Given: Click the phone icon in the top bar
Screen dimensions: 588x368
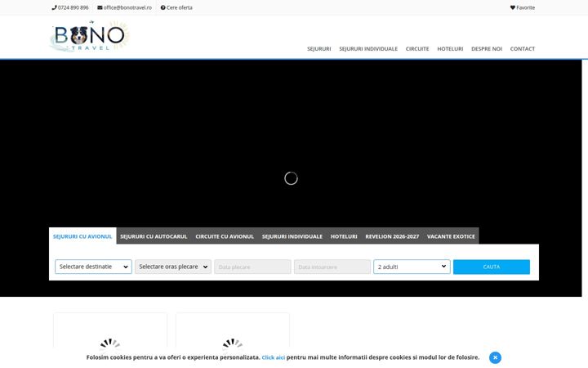Looking at the screenshot, I should (x=54, y=7).
